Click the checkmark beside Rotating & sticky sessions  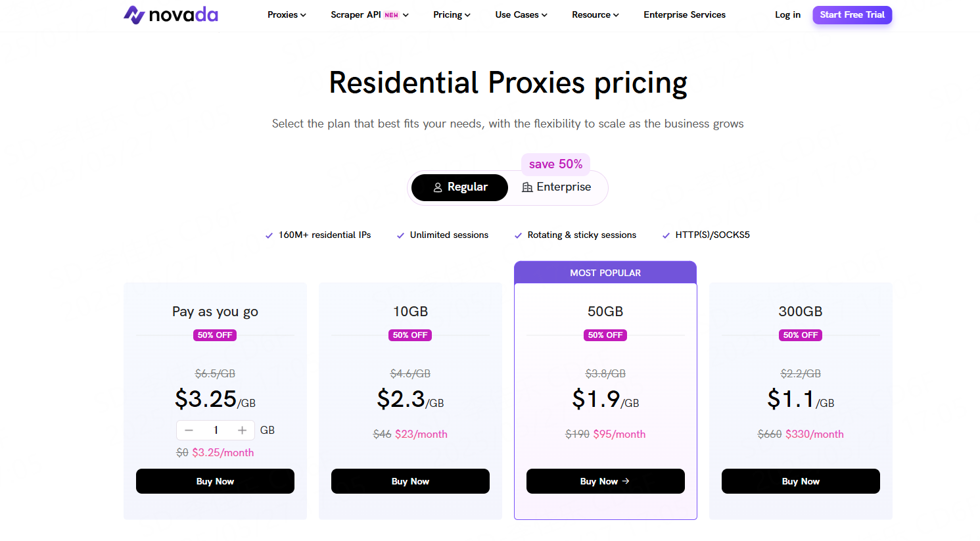(518, 235)
